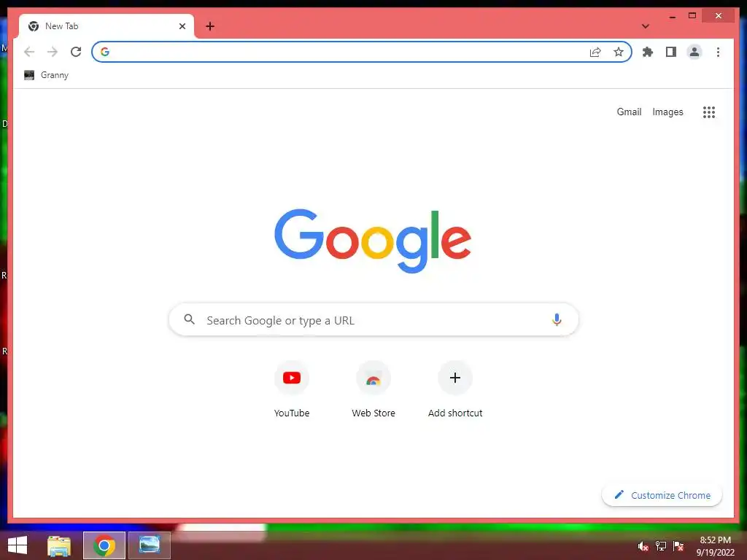Add a new shortcut tile

455,389
